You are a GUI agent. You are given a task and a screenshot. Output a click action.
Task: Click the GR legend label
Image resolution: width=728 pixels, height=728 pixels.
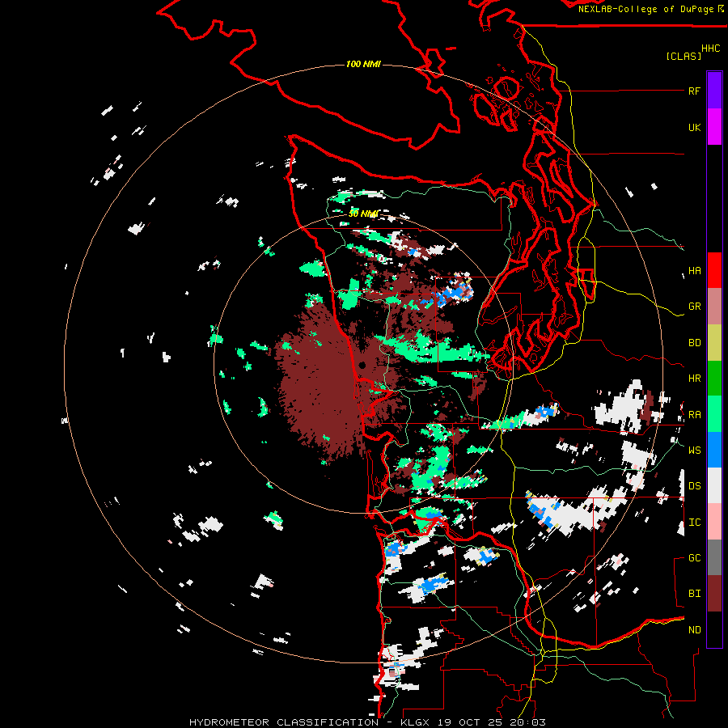click(x=694, y=307)
